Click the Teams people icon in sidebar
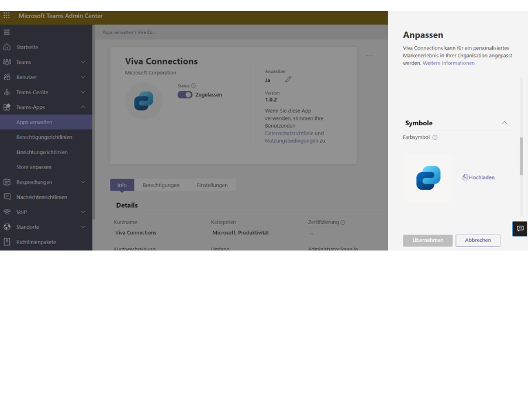This screenshot has height=398, width=532. [x=7, y=62]
